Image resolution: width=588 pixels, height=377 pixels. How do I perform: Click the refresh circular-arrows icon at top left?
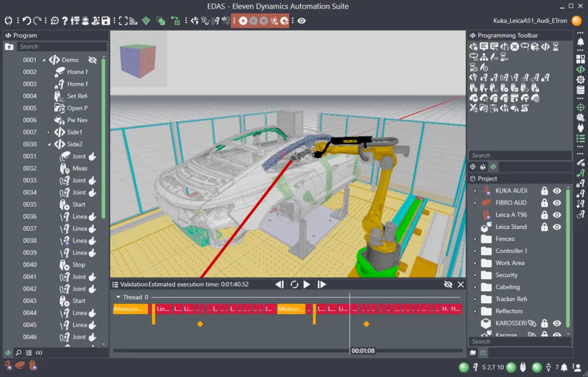[9, 21]
